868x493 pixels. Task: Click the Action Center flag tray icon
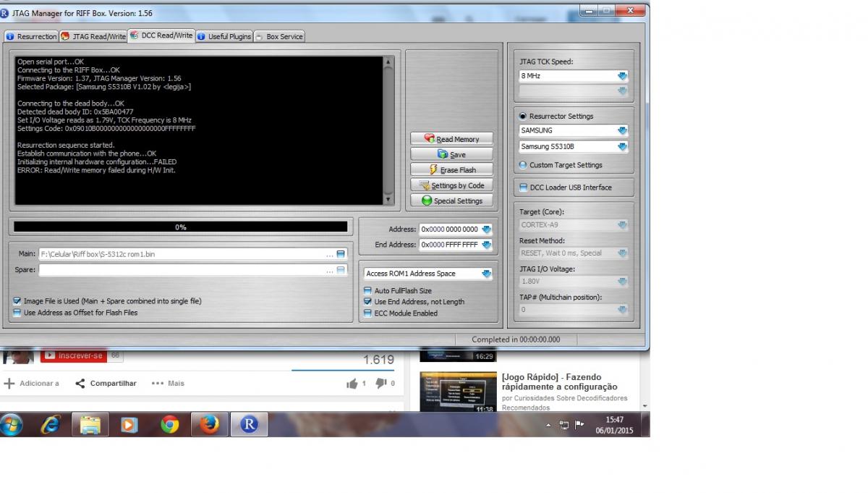tap(579, 425)
